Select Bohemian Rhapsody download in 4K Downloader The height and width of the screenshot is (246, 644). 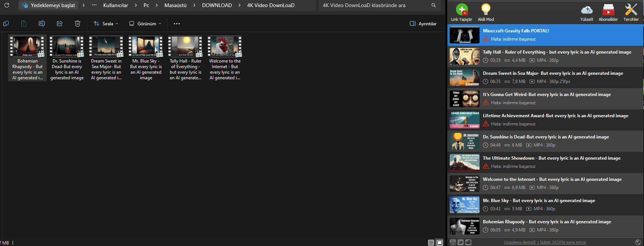pos(545,226)
